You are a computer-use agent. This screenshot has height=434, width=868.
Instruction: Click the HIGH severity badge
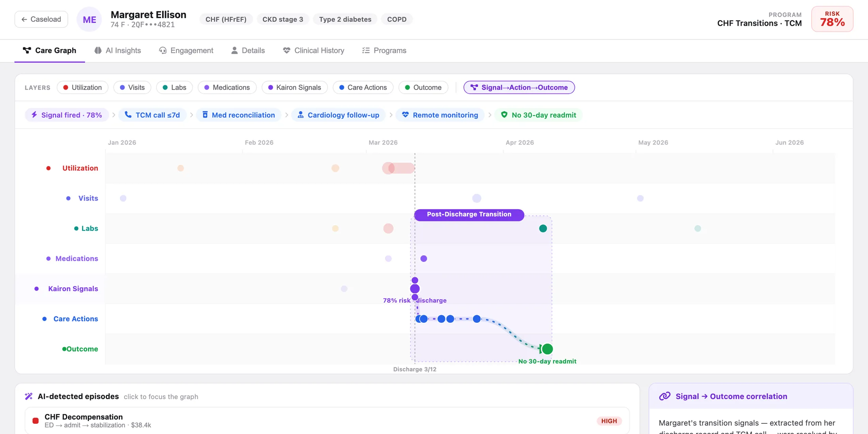609,421
